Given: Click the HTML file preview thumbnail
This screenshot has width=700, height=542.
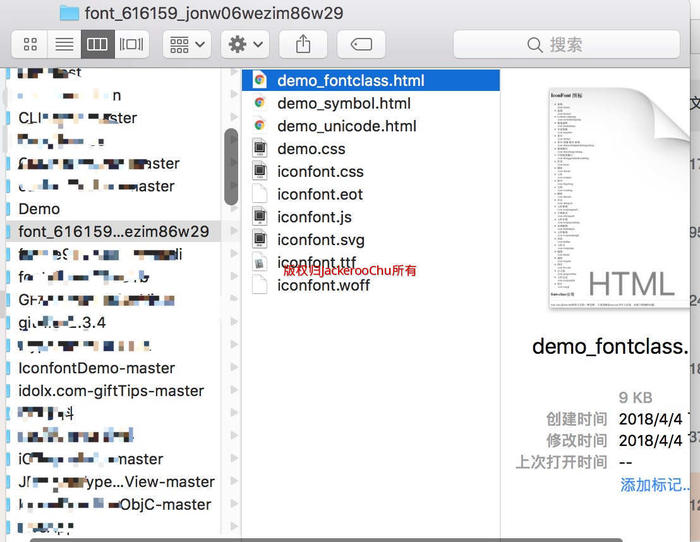Looking at the screenshot, I should tap(620, 198).
